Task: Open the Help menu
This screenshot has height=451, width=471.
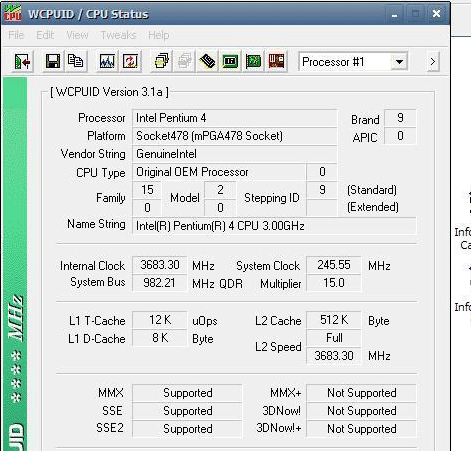Action: tap(159, 35)
